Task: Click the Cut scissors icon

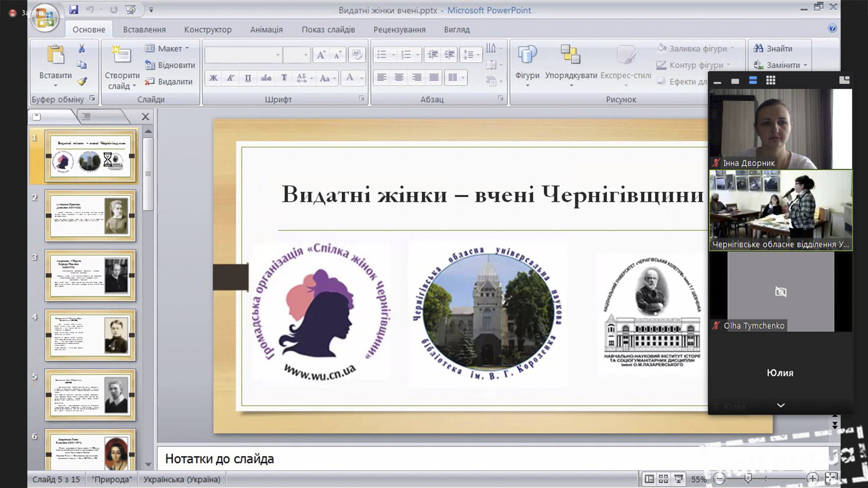Action: click(81, 48)
